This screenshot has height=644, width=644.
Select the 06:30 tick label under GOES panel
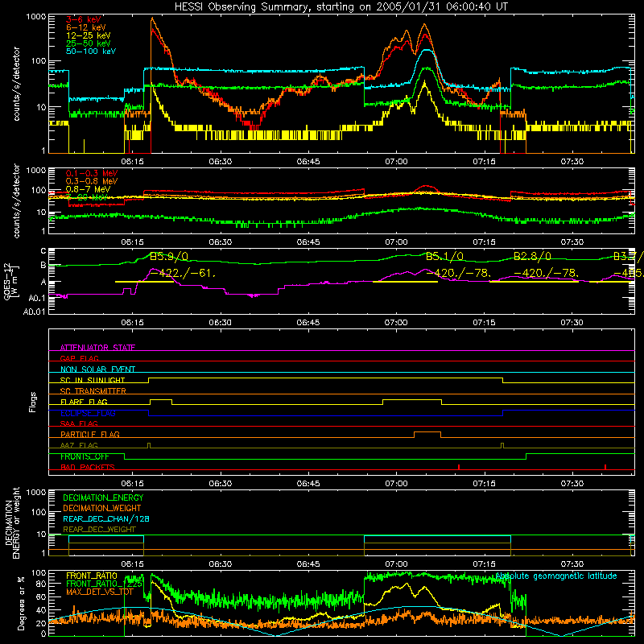220,323
